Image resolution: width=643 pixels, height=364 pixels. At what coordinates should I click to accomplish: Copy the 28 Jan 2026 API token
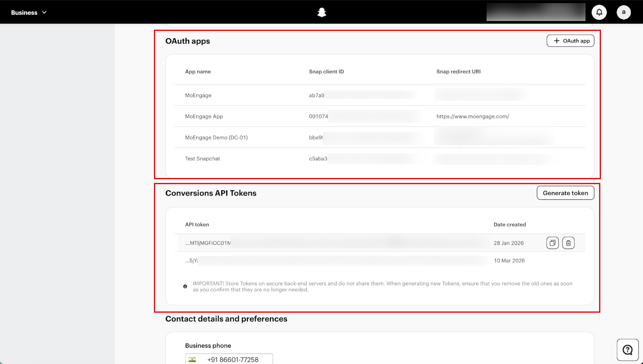pos(552,243)
